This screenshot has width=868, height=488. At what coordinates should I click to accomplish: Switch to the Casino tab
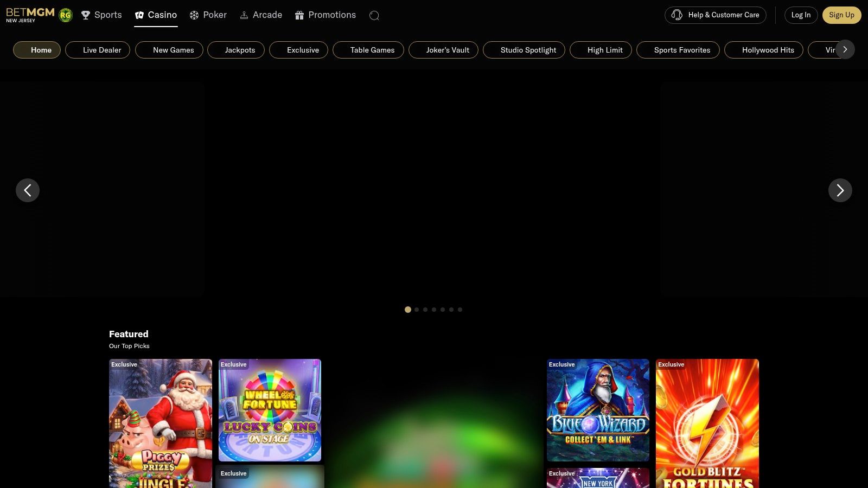pyautogui.click(x=156, y=15)
